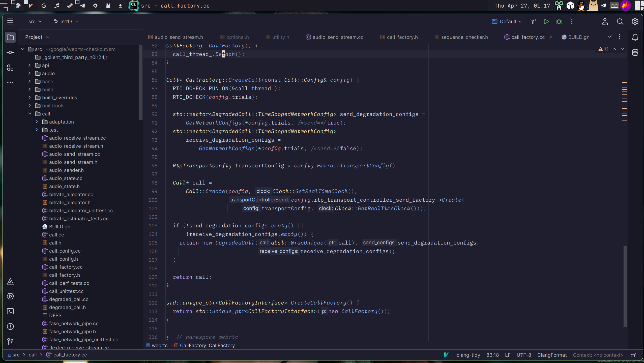Toggle read-only lock in status bar
644x363 pixels.
coord(633,355)
